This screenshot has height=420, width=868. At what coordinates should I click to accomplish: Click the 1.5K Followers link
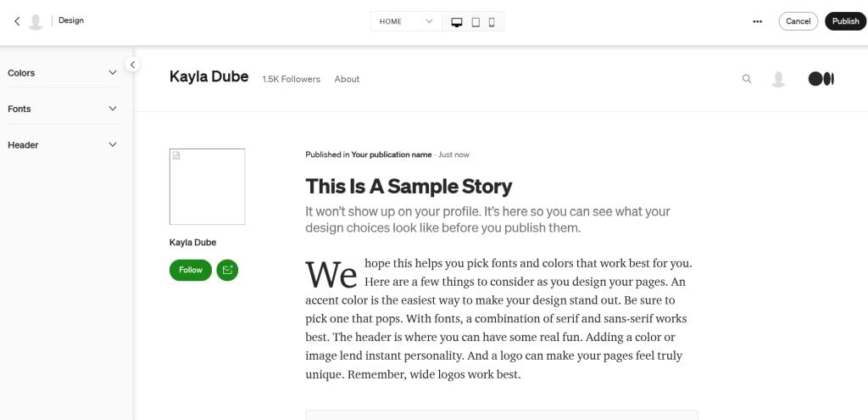coord(292,79)
